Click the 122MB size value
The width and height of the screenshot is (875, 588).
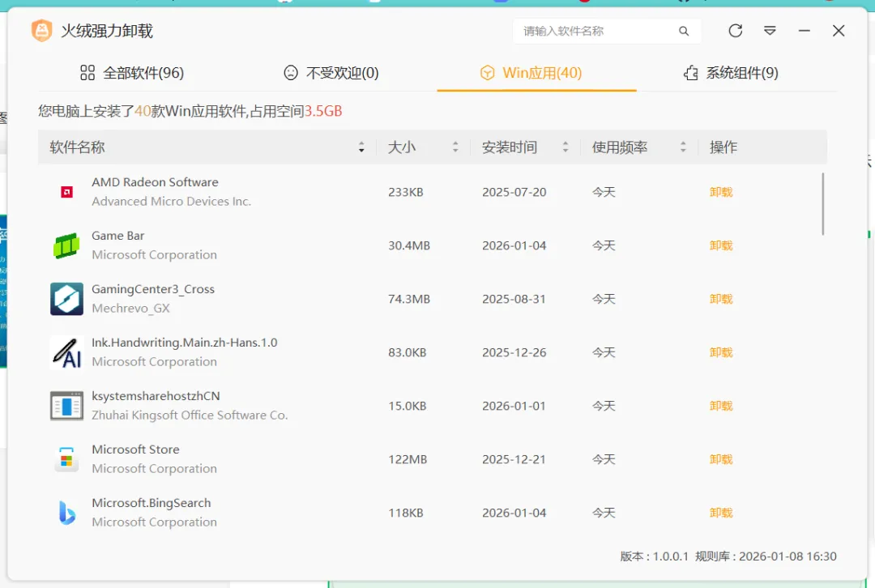408,460
